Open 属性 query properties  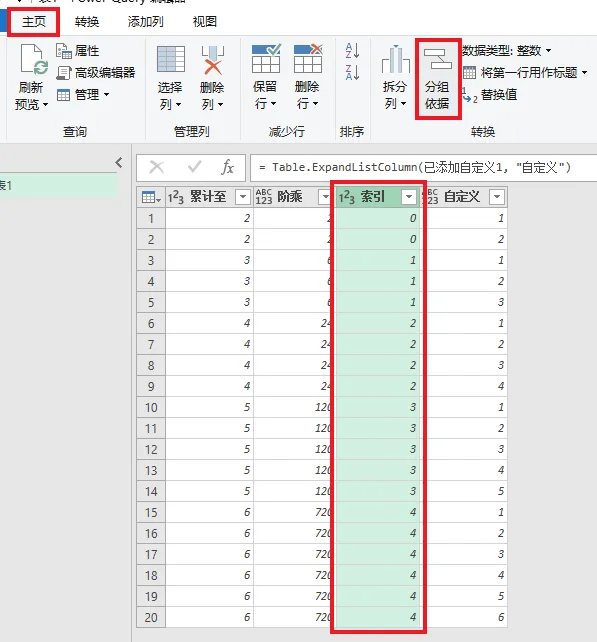coord(78,51)
